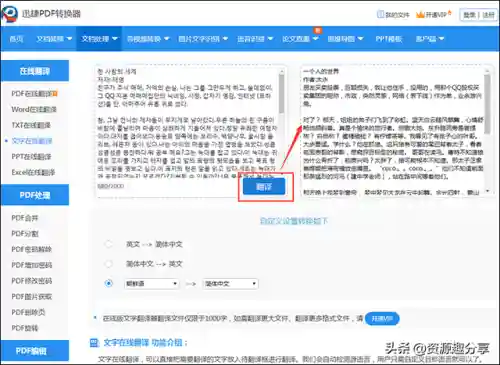
Task: Select 文字在线翻译 in the sidebar
Action: [x=32, y=141]
